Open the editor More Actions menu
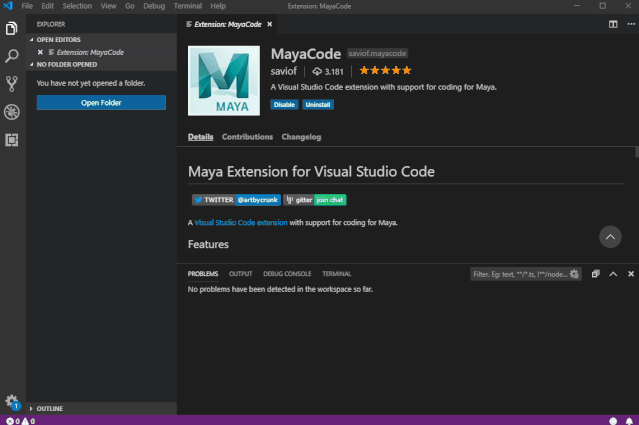Viewport: 639px width, 425px height. [x=631, y=24]
